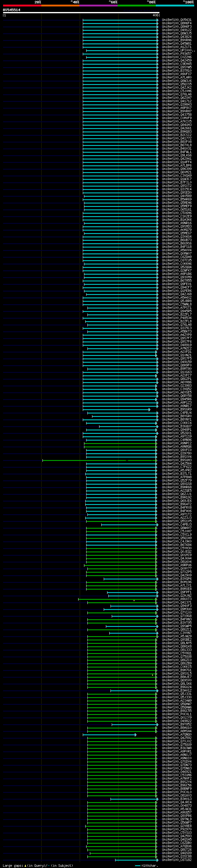Click hit label UniRef100_Q42459
The width and height of the screenshot is (197, 868).
pos(176,61)
